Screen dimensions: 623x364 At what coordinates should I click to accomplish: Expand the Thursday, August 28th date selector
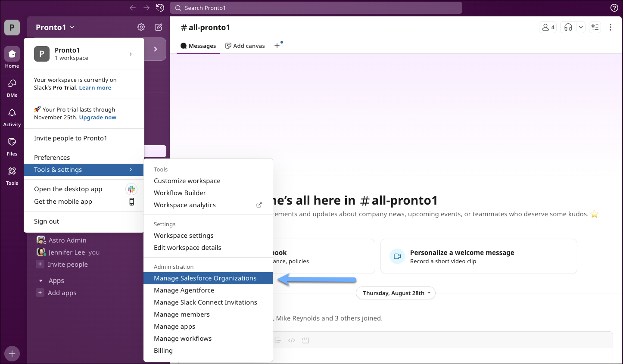(x=395, y=293)
